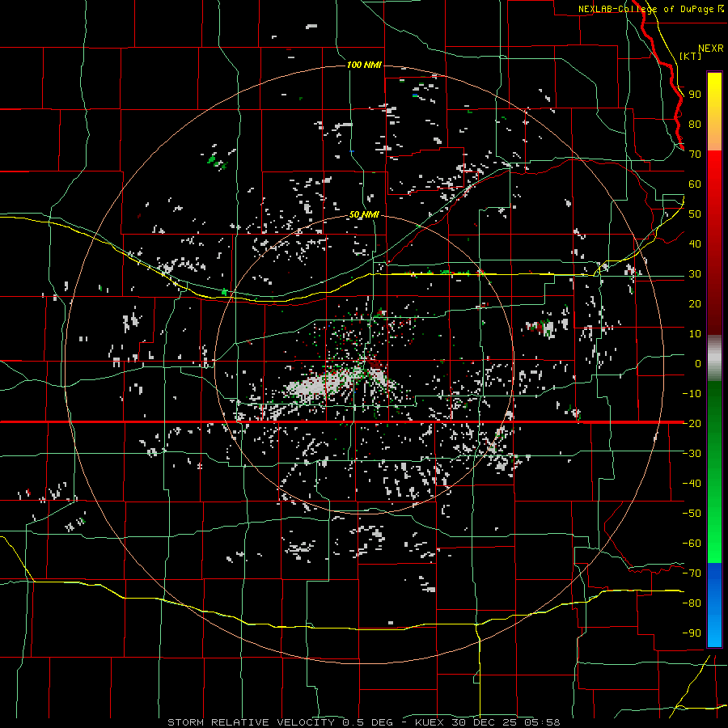Click the Storm Relative Velocity caption at bottom

[x=364, y=722]
